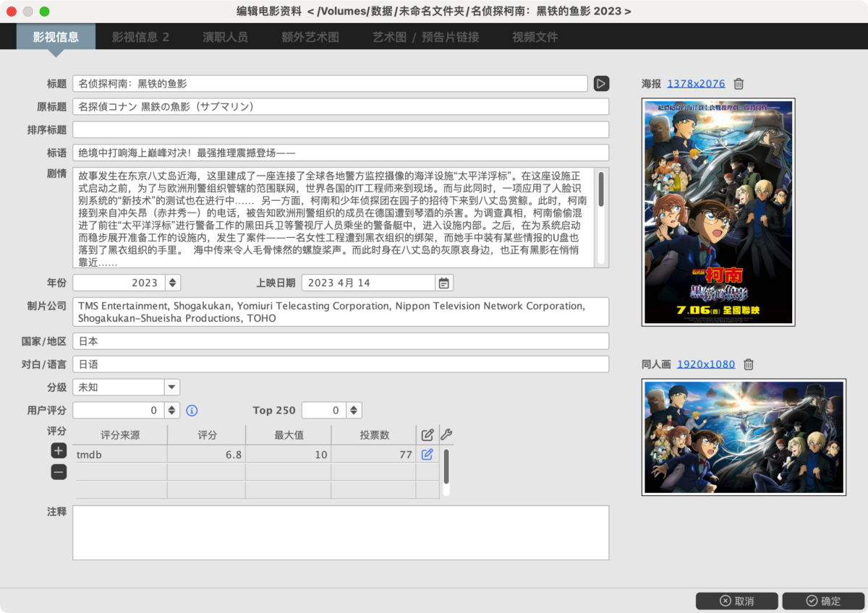This screenshot has width=868, height=613.
Task: Click the fanart image thumbnail
Action: [744, 437]
